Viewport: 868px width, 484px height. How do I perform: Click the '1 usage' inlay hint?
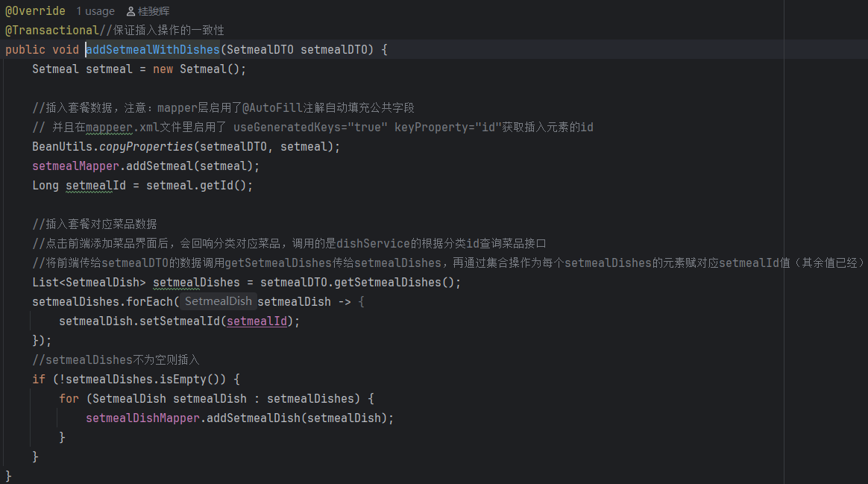[95, 11]
